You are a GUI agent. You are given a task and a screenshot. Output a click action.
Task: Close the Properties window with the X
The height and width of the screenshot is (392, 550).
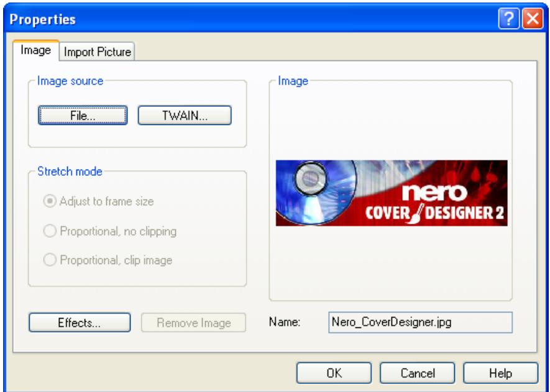pos(533,19)
